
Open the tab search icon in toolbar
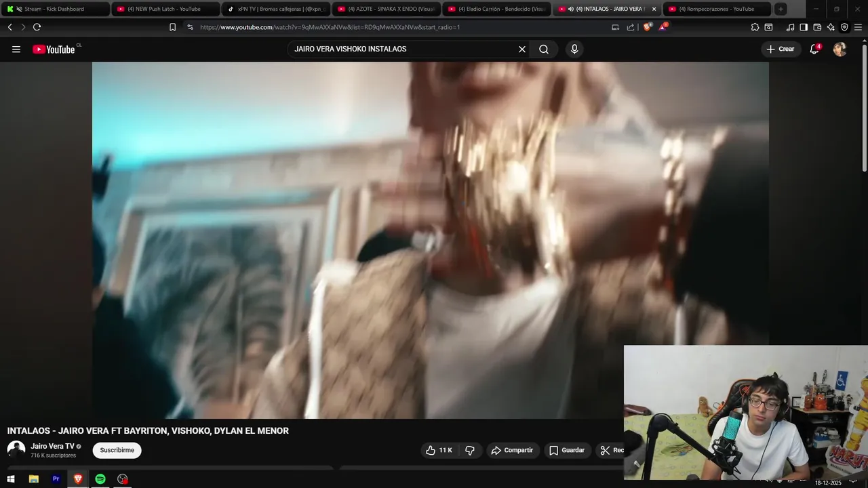pos(768,27)
